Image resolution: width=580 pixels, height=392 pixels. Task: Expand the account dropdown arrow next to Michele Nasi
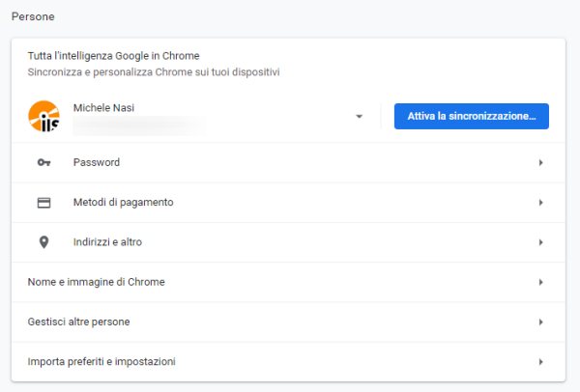359,117
